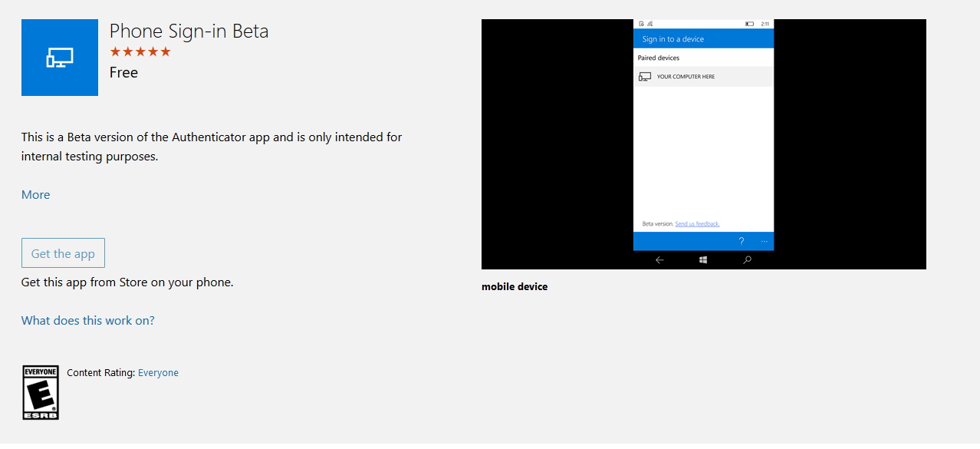Select YOUR COMPUTER HERE paired device

[704, 77]
